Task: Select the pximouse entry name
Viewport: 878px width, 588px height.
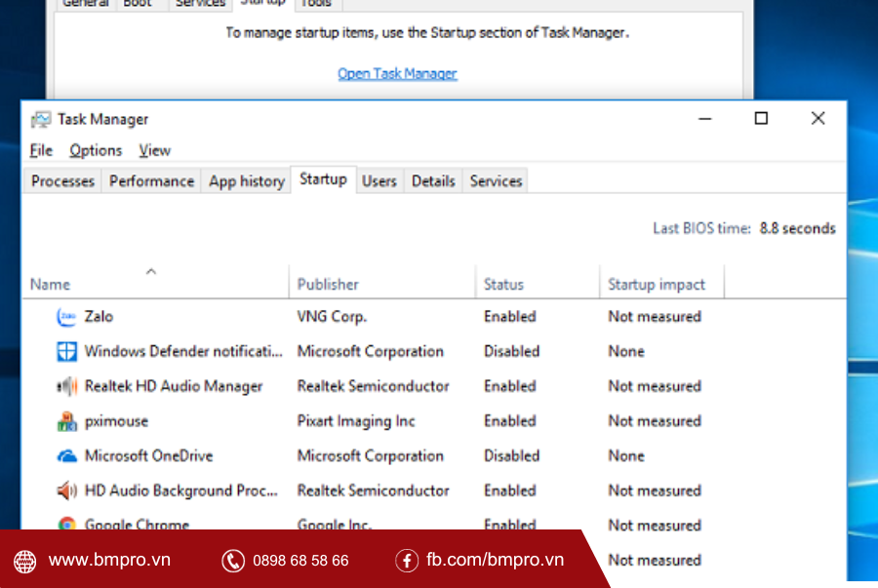Action: tap(116, 421)
